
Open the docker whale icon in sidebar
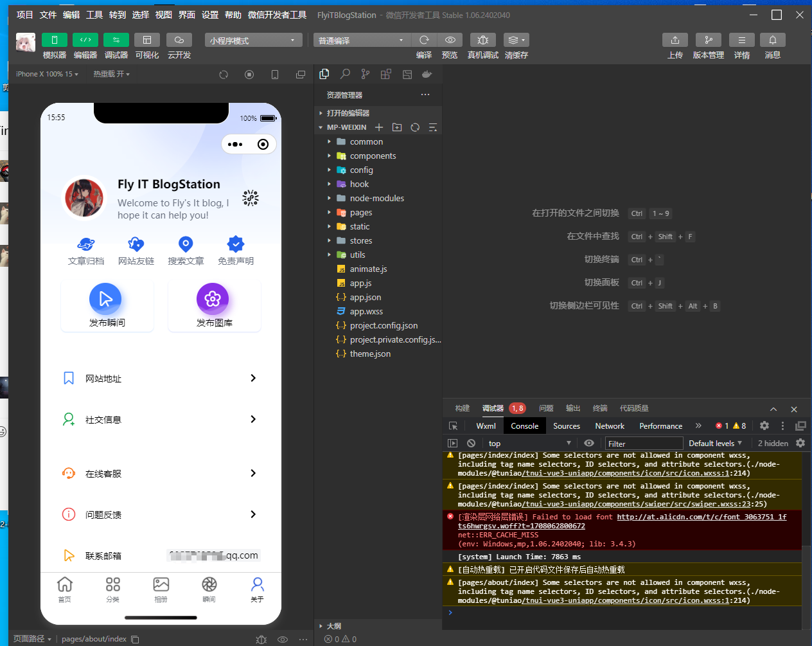click(427, 74)
